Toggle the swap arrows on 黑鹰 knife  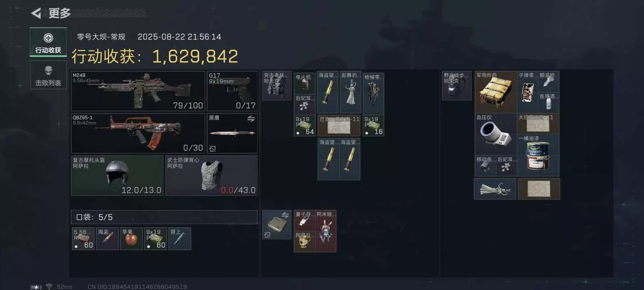click(251, 119)
